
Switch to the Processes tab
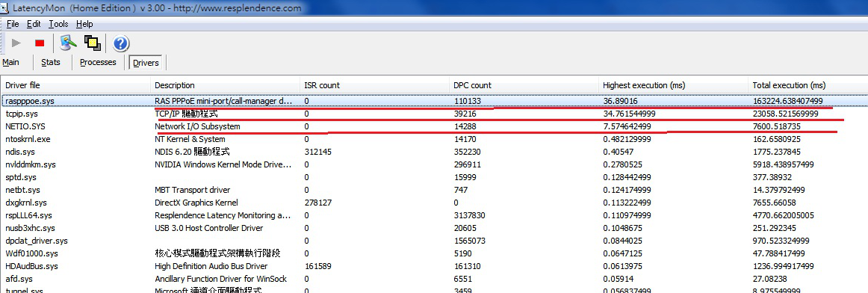98,62
